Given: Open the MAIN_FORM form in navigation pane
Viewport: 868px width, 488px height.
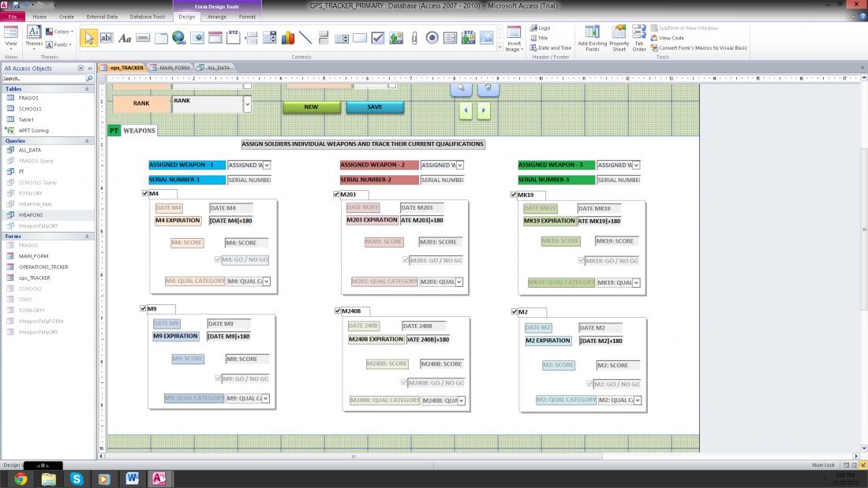Looking at the screenshot, I should [x=33, y=256].
